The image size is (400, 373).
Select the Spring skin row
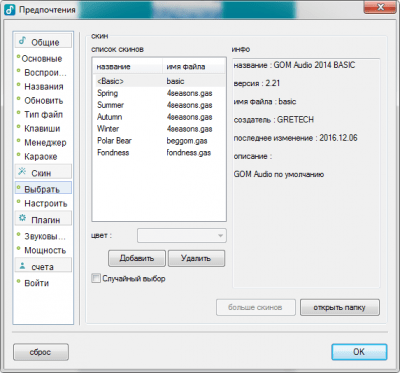pyautogui.click(x=159, y=93)
